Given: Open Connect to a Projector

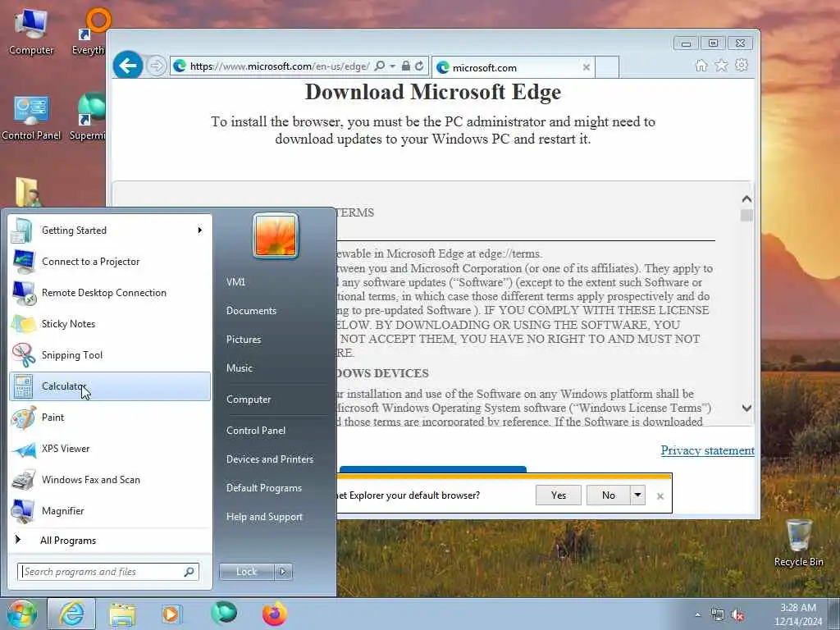Looking at the screenshot, I should coord(110,262).
